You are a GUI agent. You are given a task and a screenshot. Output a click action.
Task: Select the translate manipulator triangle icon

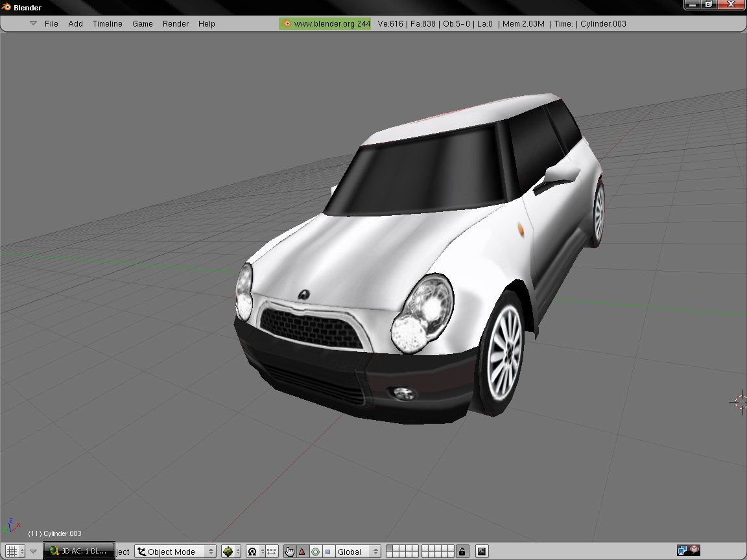302,552
